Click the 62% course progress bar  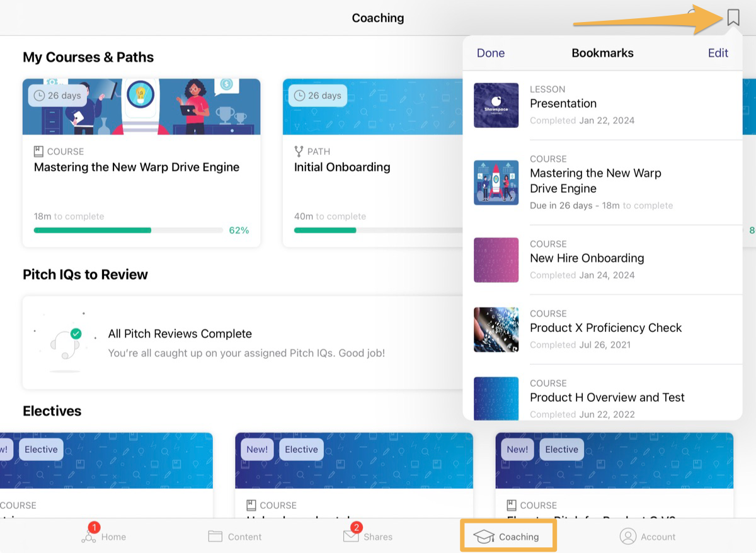click(x=127, y=231)
